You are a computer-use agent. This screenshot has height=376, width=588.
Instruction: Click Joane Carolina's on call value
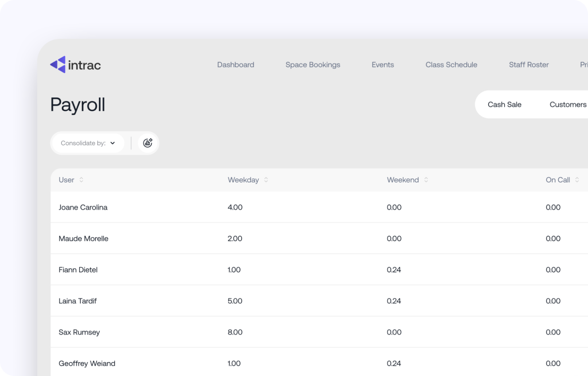tap(553, 207)
